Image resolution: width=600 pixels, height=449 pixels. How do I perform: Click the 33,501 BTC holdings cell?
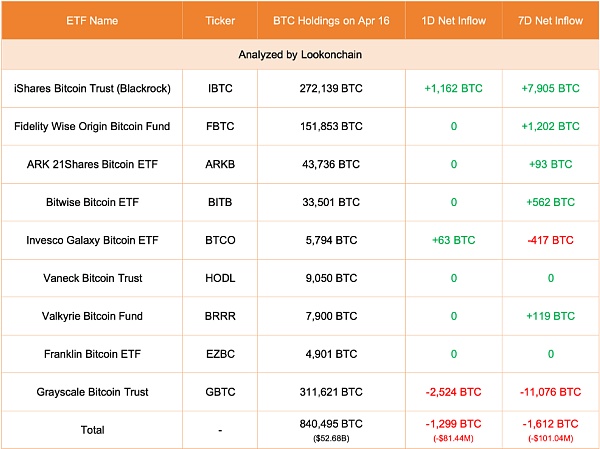[329, 202]
